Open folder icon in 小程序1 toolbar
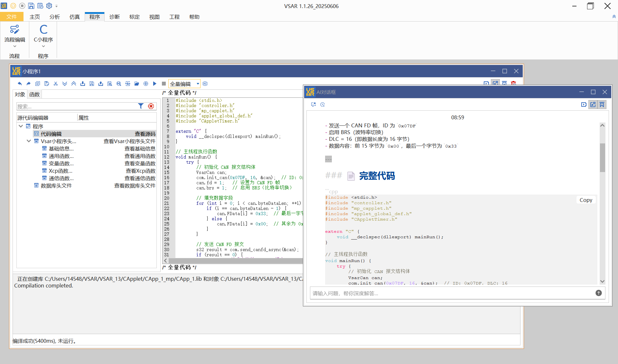 [x=137, y=84]
